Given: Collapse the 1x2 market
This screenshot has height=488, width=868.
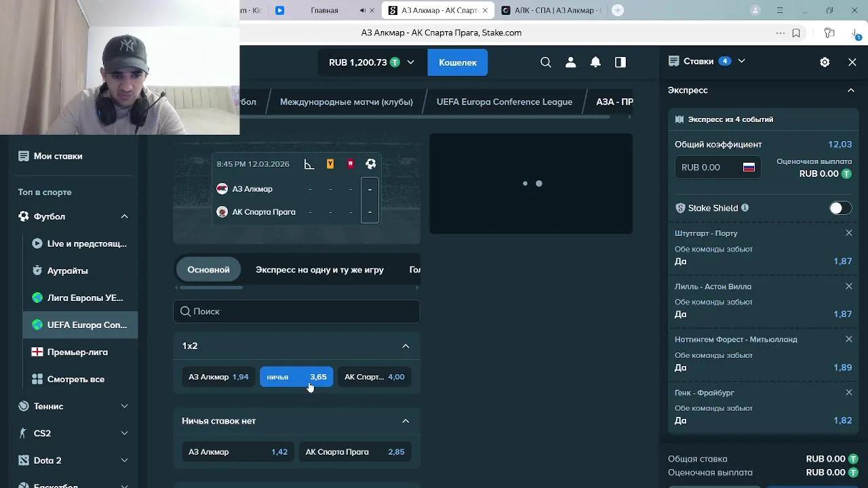Looking at the screenshot, I should [x=406, y=346].
